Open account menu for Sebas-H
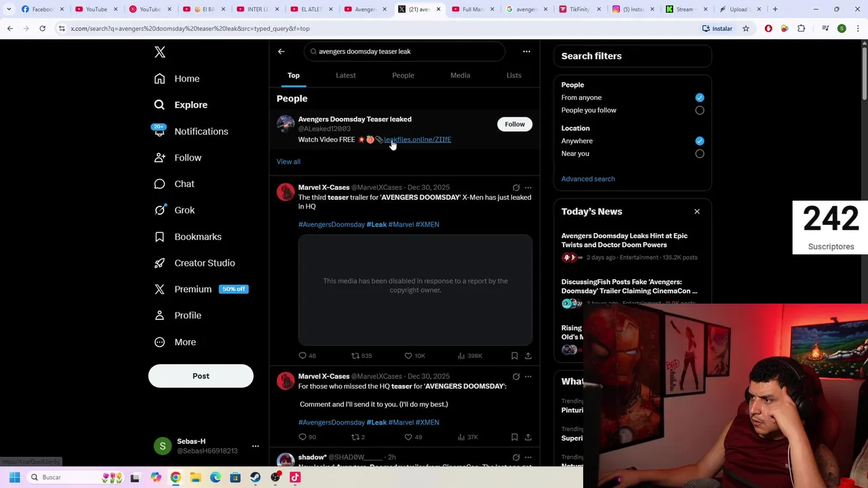This screenshot has width=868, height=488. 256,446
